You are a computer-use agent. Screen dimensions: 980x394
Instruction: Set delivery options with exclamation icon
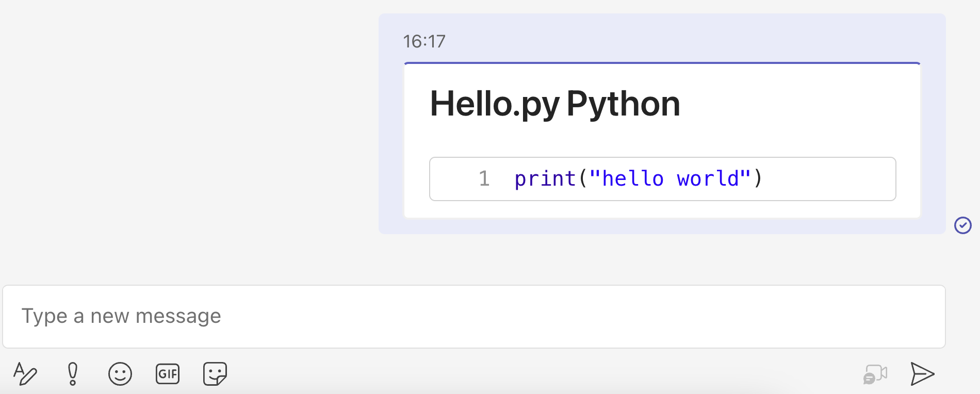pyautogui.click(x=73, y=374)
